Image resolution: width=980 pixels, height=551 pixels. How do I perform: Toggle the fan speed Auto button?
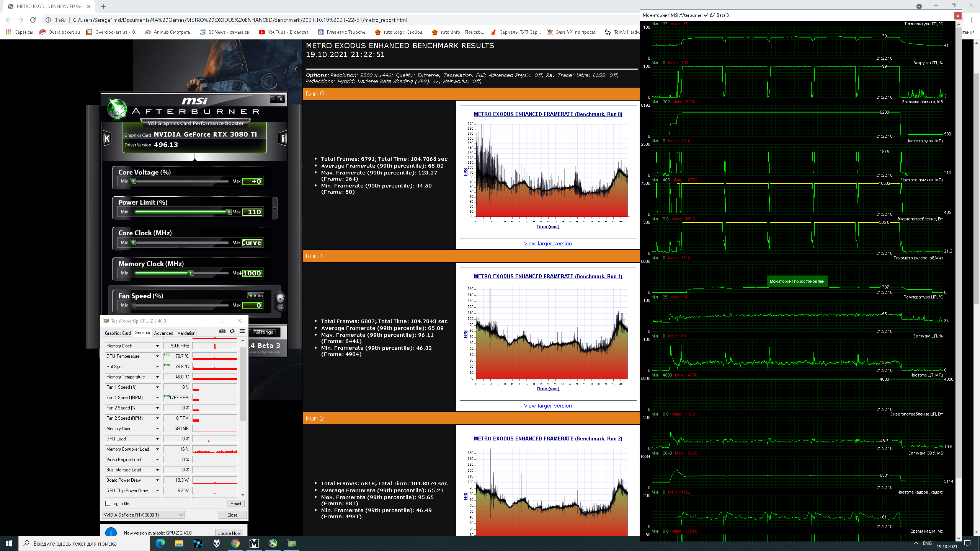pos(256,295)
